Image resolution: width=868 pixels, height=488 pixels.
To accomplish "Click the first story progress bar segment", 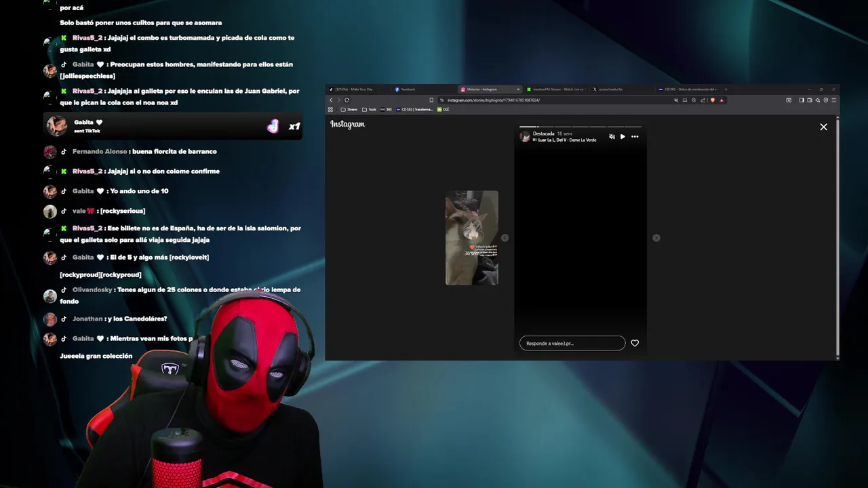I will point(528,126).
